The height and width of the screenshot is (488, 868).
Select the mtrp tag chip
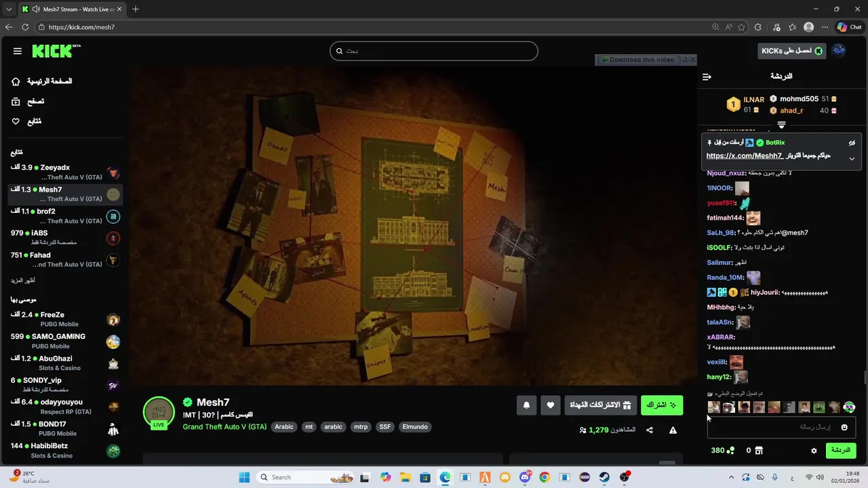pos(361,427)
